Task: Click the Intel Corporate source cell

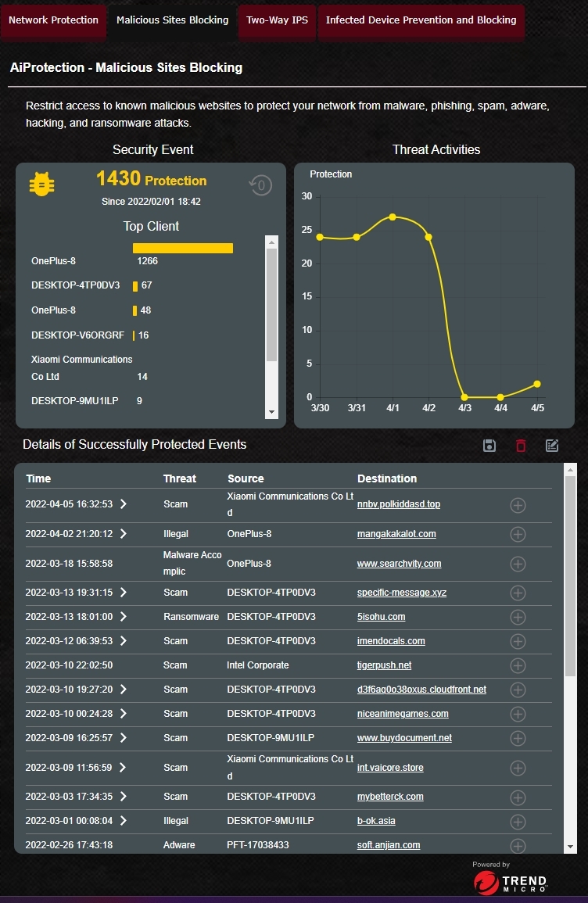Action: pos(258,665)
